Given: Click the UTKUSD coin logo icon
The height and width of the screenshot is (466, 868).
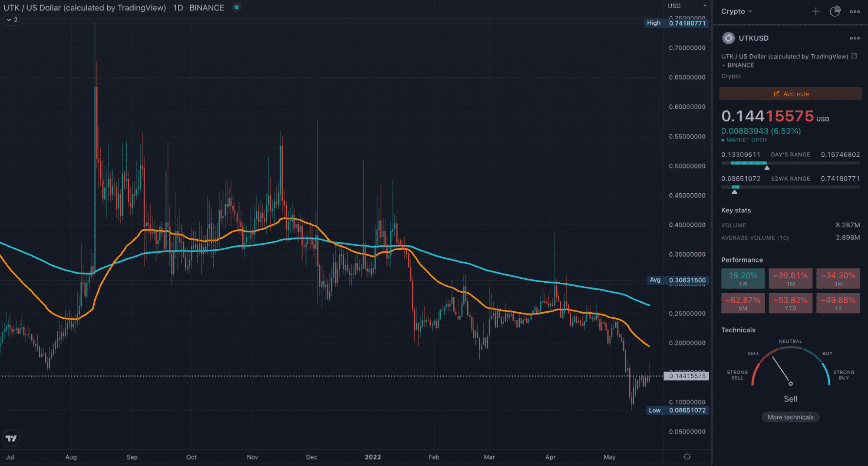Looking at the screenshot, I should coord(728,38).
